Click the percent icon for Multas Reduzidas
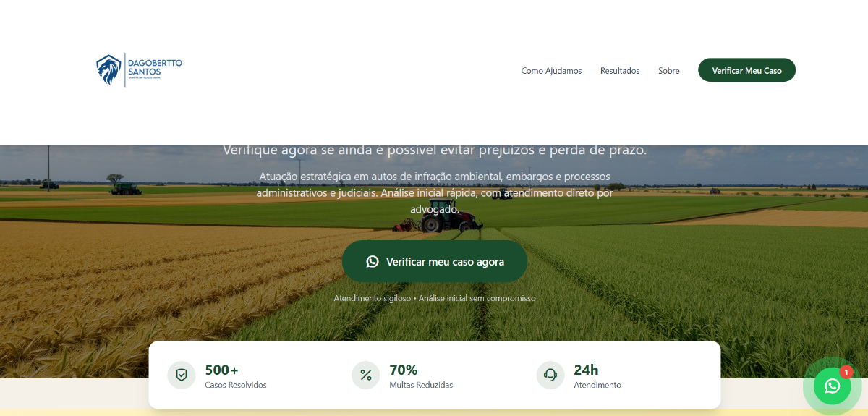 click(x=366, y=375)
